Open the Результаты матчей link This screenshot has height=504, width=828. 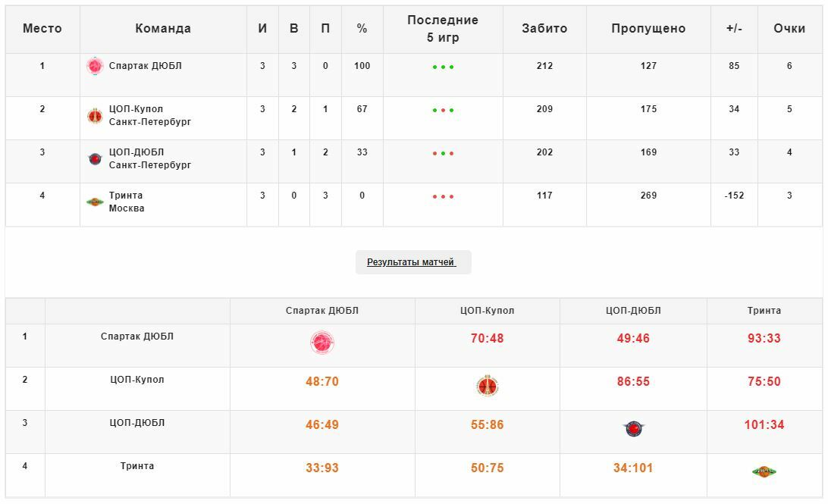412,262
